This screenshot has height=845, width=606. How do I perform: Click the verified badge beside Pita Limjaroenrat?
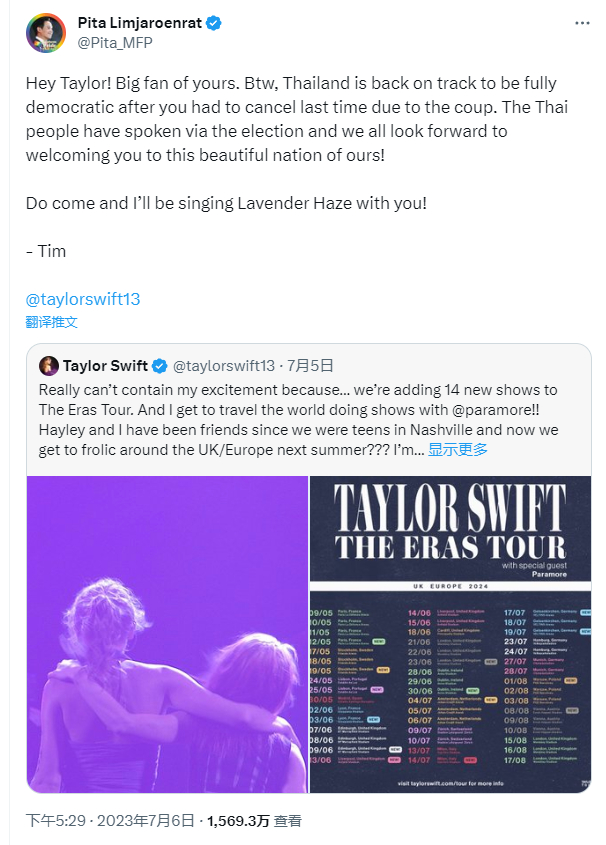tap(214, 22)
